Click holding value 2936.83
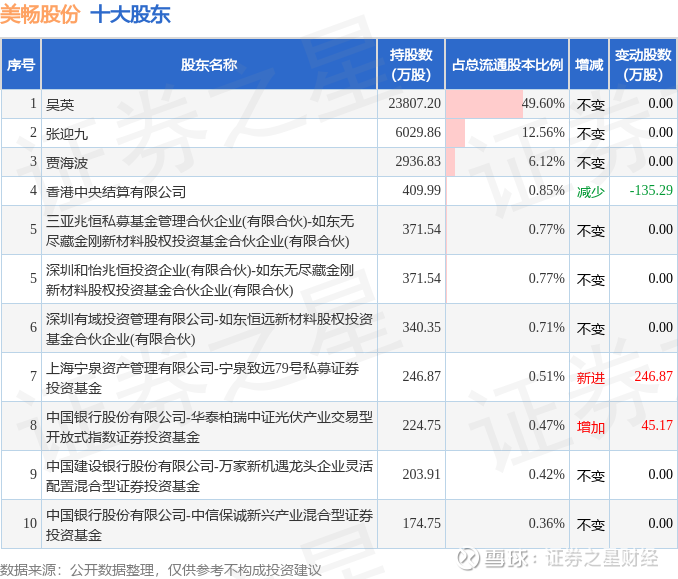 point(418,161)
